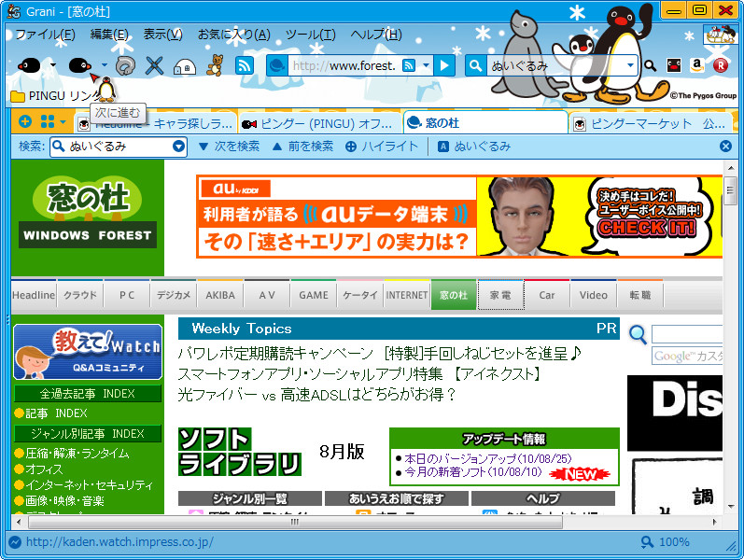Click the vertical scrollbar down arrow
The width and height of the screenshot is (744, 560).
tap(731, 507)
